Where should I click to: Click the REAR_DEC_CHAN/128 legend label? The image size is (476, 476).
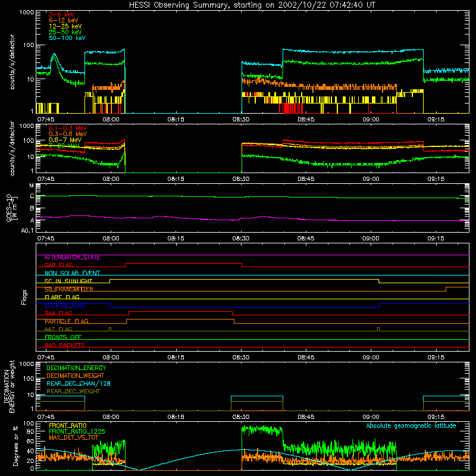[79, 383]
